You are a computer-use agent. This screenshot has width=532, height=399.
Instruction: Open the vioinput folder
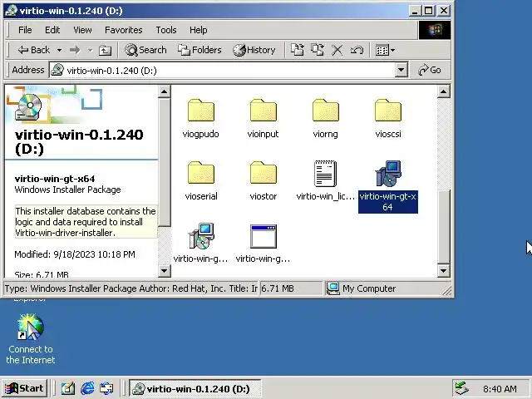[263, 117]
